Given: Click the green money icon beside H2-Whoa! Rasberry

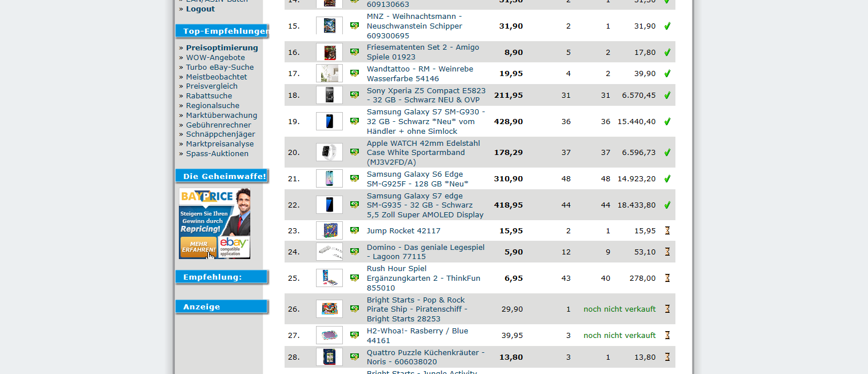Looking at the screenshot, I should 354,335.
